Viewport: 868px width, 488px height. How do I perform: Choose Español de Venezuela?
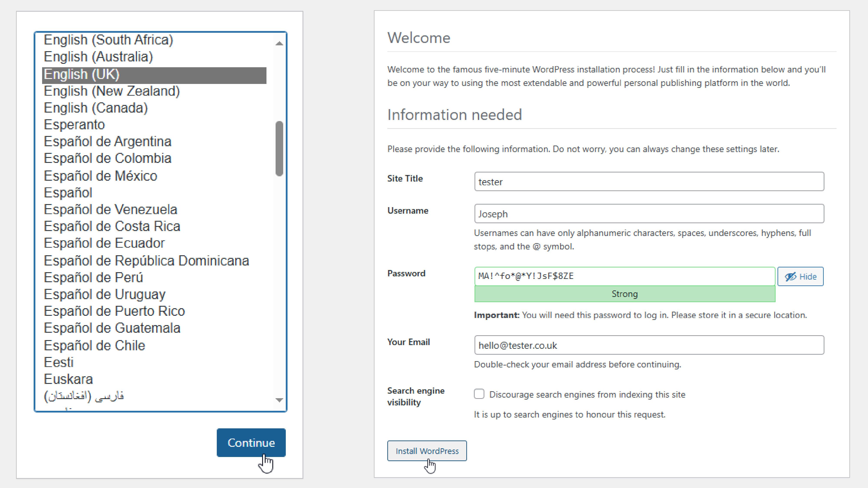pyautogui.click(x=154, y=210)
